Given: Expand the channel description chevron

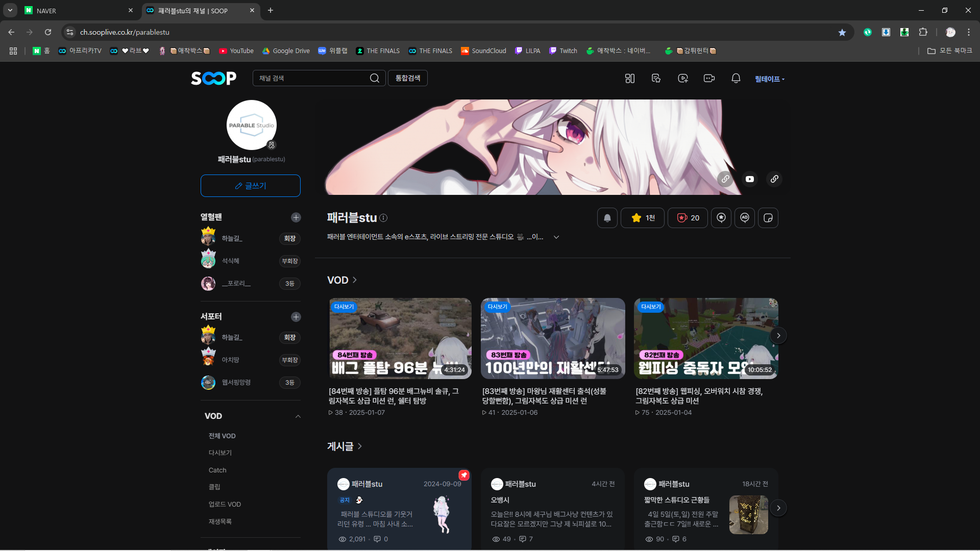Looking at the screenshot, I should (x=556, y=237).
